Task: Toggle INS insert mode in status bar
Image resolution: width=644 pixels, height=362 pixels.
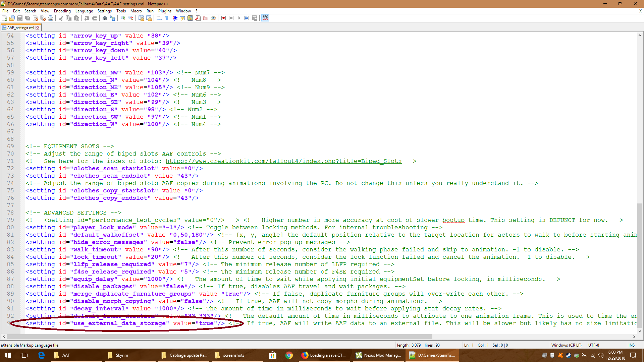Action: click(632, 345)
